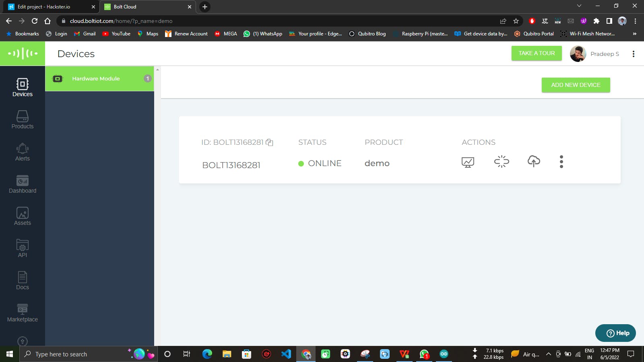
Task: Click the up-arrow circle icon below Marketplace
Action: click(x=23, y=341)
